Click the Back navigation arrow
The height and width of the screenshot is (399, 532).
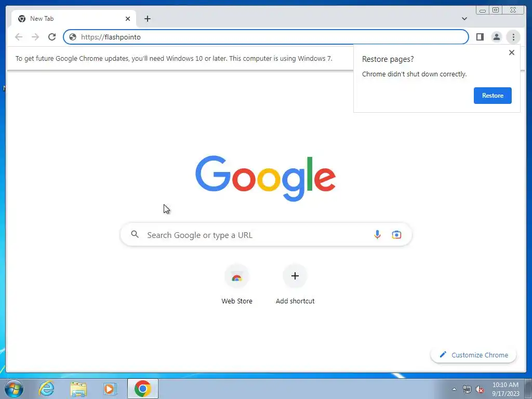(19, 37)
